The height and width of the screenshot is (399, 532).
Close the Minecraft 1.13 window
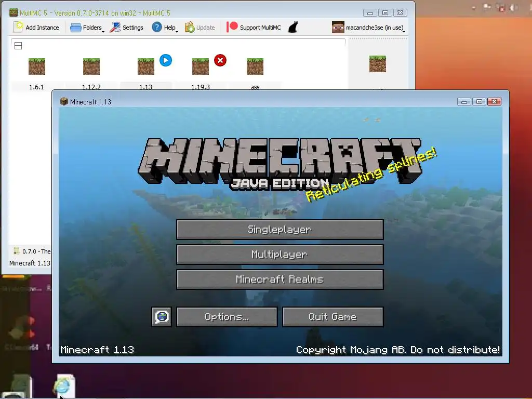495,101
